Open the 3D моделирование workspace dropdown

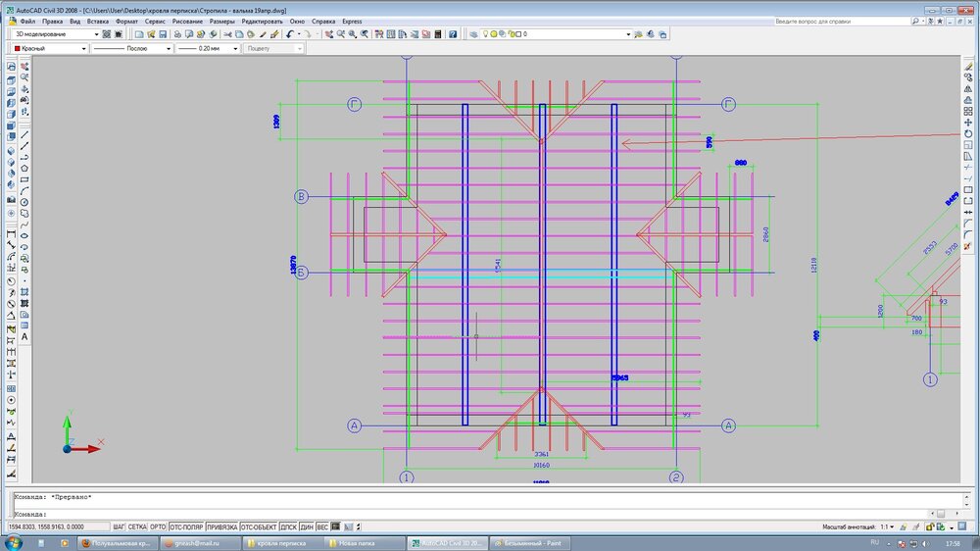pyautogui.click(x=56, y=34)
